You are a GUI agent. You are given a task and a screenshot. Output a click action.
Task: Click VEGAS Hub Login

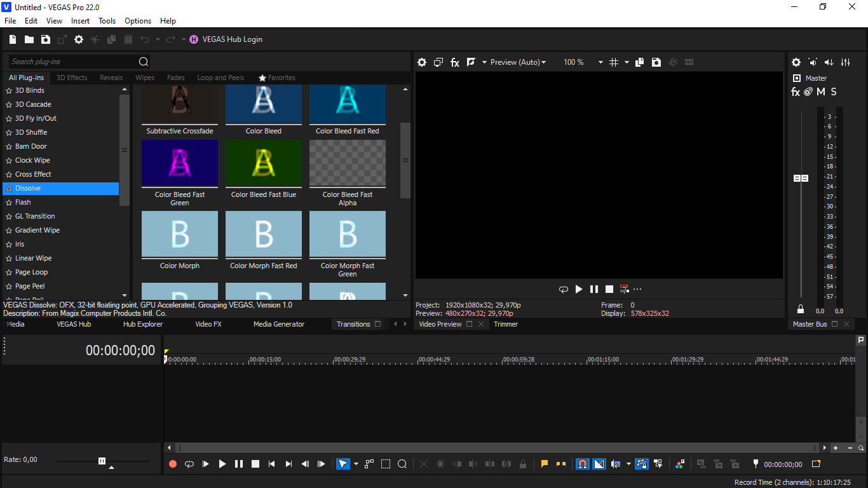[232, 39]
